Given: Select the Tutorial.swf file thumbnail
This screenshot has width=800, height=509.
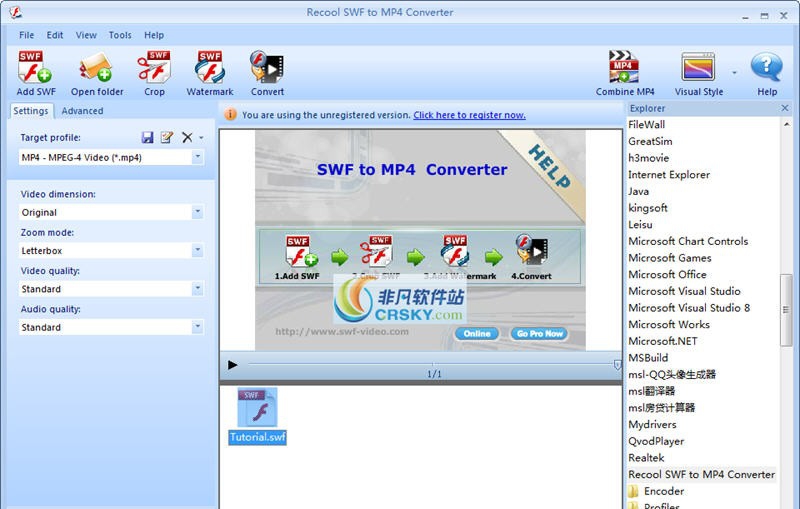Looking at the screenshot, I should coord(257,416).
